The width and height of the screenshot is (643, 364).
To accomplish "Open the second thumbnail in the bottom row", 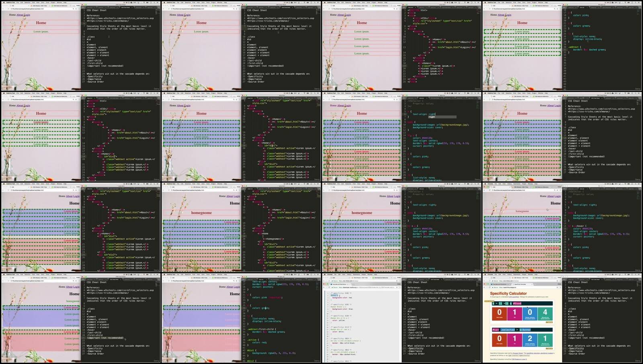I will pyautogui.click(x=241, y=318).
